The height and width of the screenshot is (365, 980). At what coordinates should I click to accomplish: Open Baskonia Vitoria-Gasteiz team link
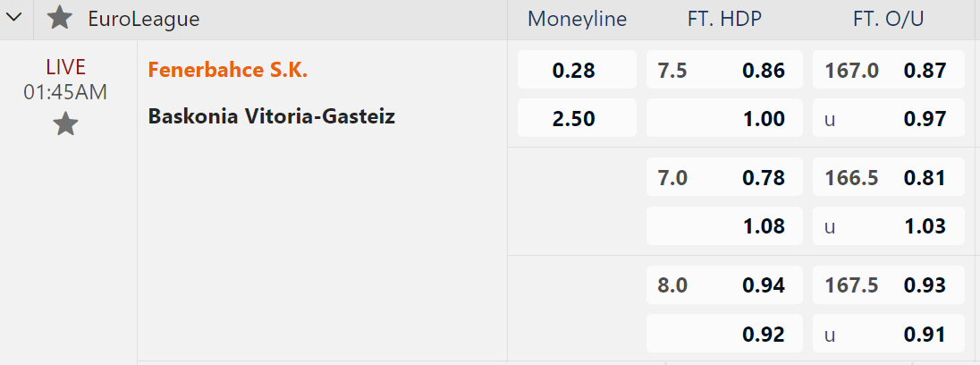click(x=272, y=116)
